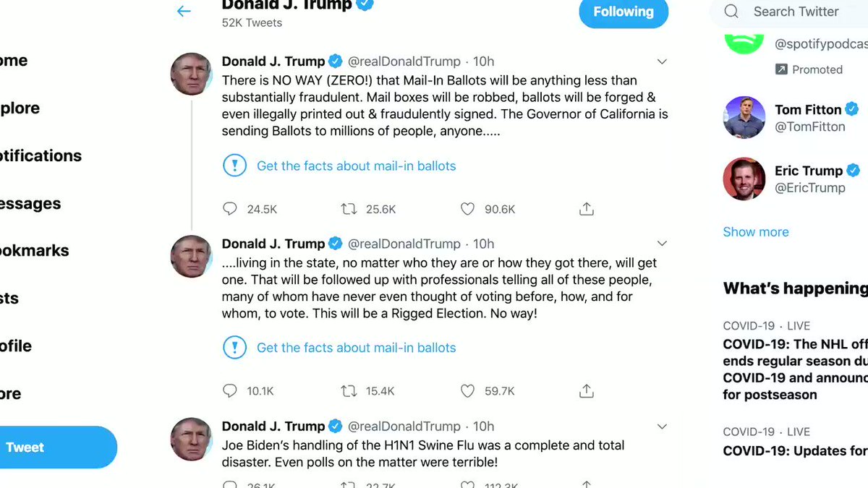Open the Notifications navigation item
This screenshot has height=488, width=868.
point(41,155)
